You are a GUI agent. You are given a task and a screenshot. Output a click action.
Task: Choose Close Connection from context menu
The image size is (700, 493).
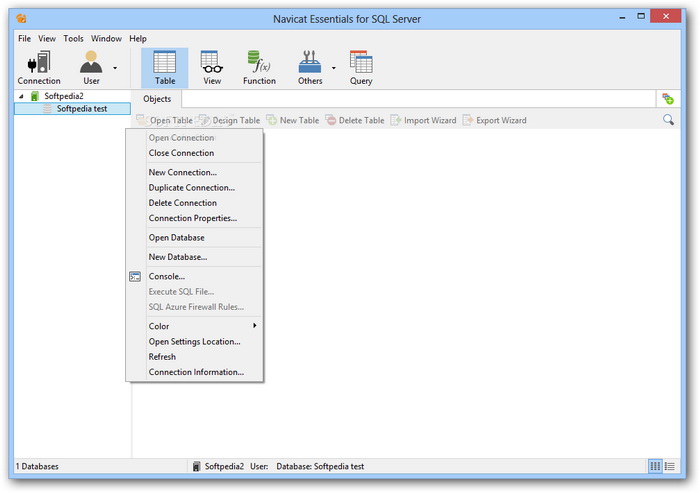[x=181, y=153]
